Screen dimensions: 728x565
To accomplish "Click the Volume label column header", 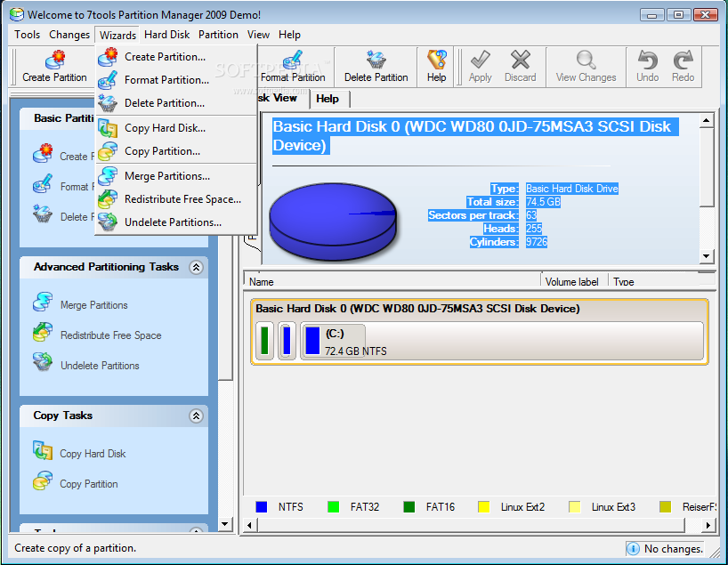I will coord(575,280).
